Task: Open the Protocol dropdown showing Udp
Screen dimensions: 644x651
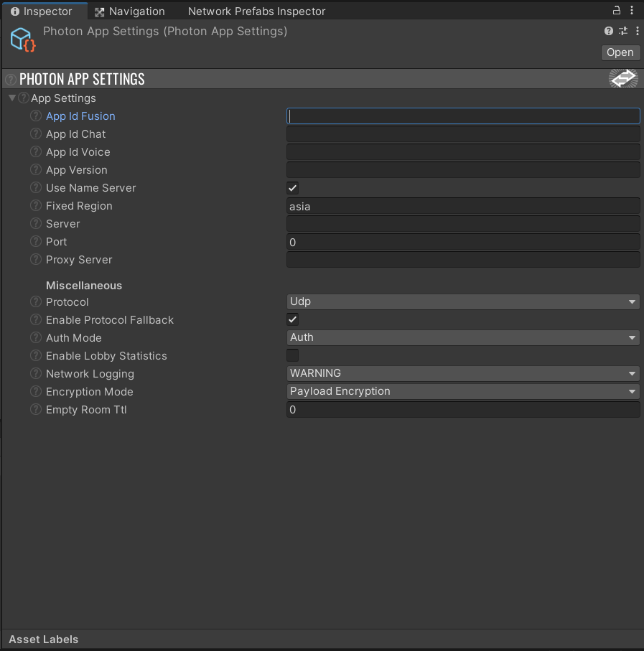Action: click(x=463, y=302)
